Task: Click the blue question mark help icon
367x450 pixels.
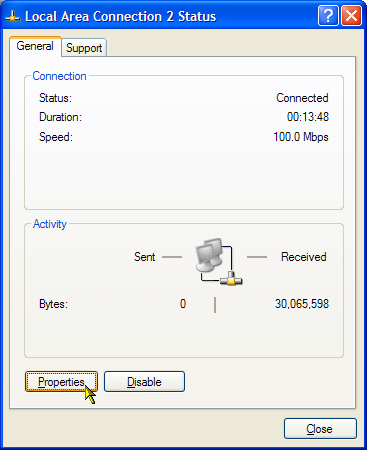Action: tap(328, 15)
